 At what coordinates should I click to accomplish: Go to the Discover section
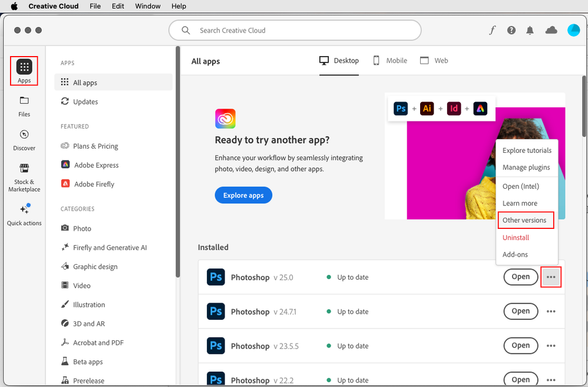(24, 140)
